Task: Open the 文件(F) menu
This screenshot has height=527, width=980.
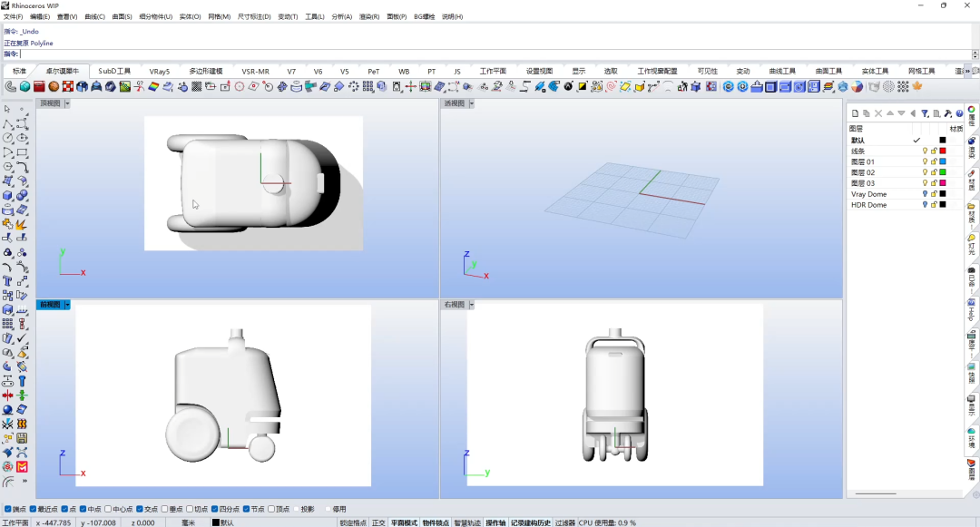Action: click(13, 17)
